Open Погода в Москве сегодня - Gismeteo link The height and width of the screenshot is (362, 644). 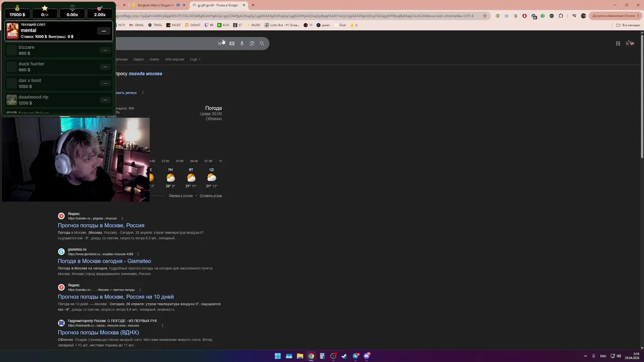point(104,261)
